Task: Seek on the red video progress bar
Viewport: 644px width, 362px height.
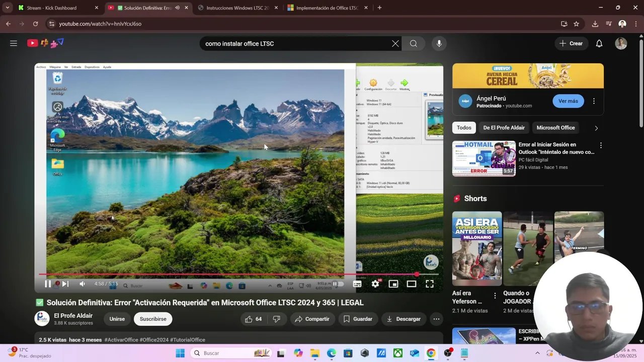Action: coord(238,274)
